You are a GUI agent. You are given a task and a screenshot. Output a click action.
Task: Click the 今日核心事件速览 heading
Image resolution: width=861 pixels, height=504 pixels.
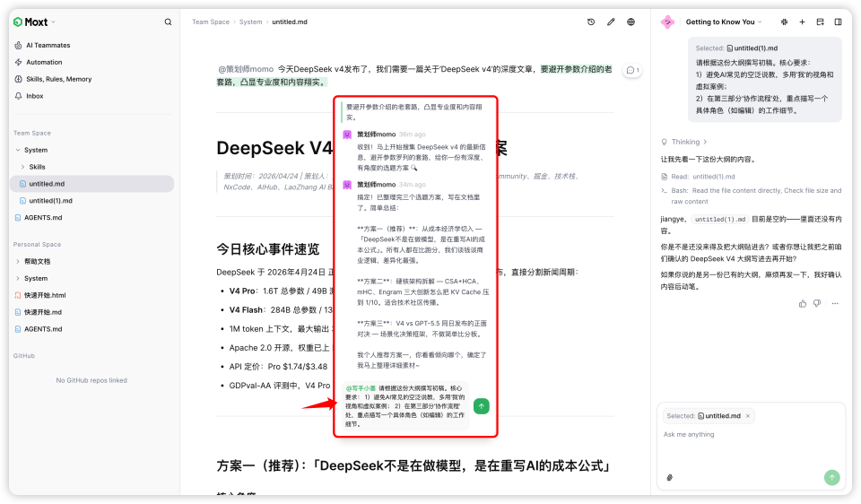[268, 249]
